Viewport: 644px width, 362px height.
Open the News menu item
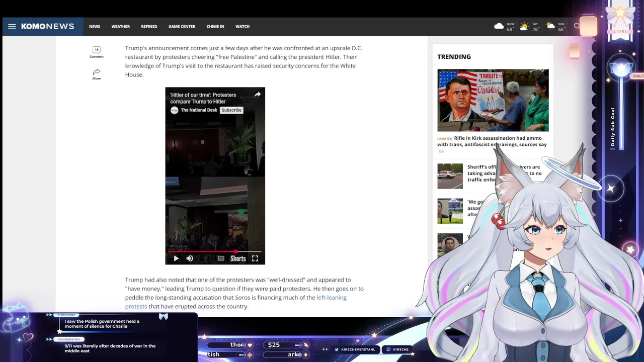95,26
